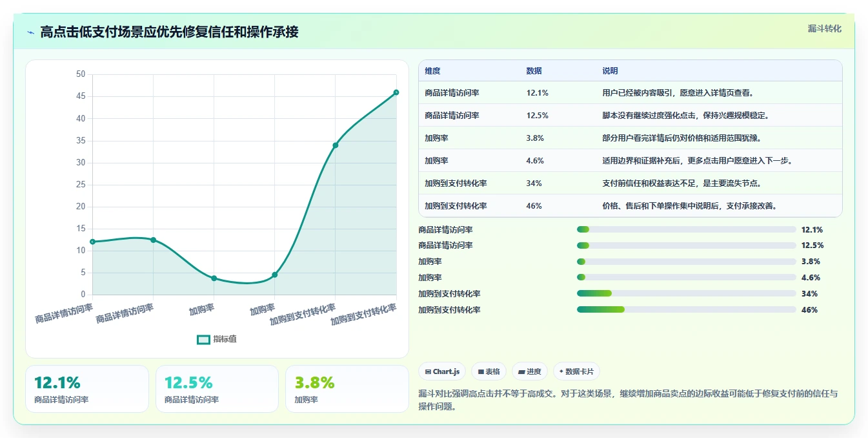Click the 表格 tag chip
Image resolution: width=868 pixels, height=438 pixels.
click(489, 371)
